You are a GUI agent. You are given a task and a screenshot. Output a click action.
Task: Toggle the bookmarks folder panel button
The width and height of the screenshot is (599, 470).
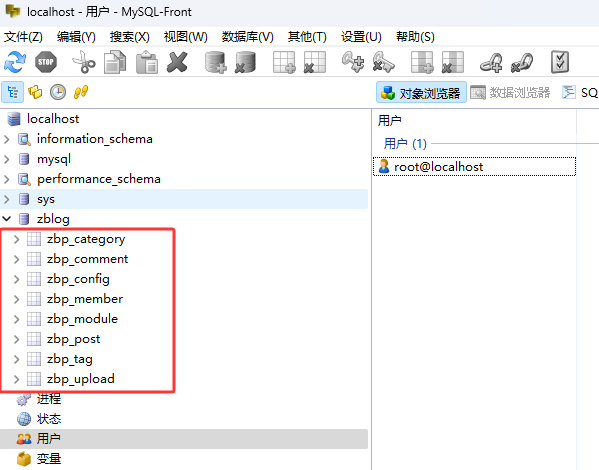35,92
